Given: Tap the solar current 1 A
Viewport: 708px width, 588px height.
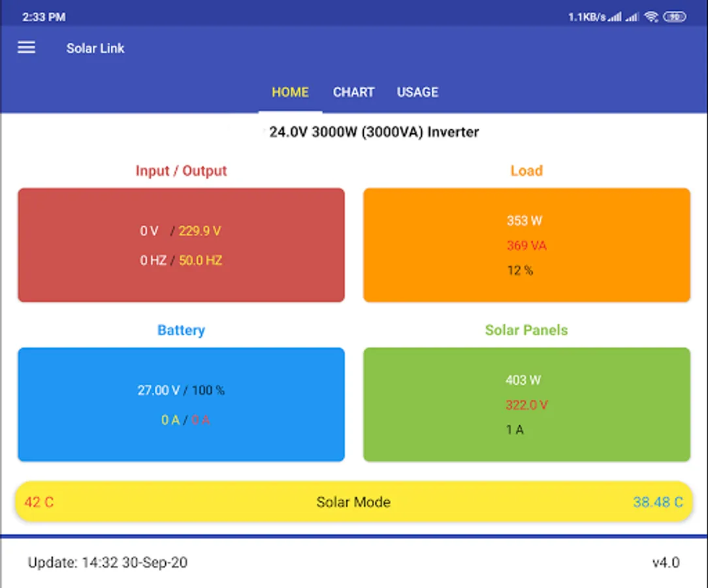Looking at the screenshot, I should coord(515,430).
